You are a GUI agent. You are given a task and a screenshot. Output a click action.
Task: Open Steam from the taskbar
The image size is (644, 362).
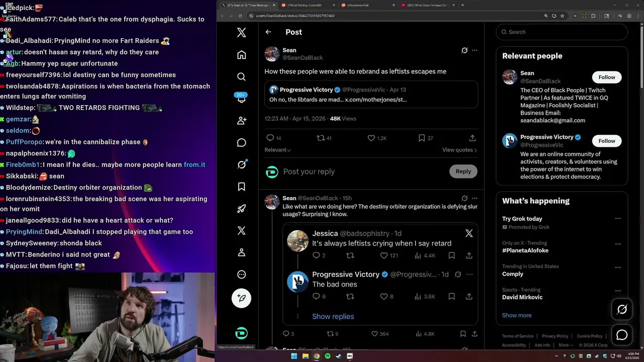coord(339,356)
